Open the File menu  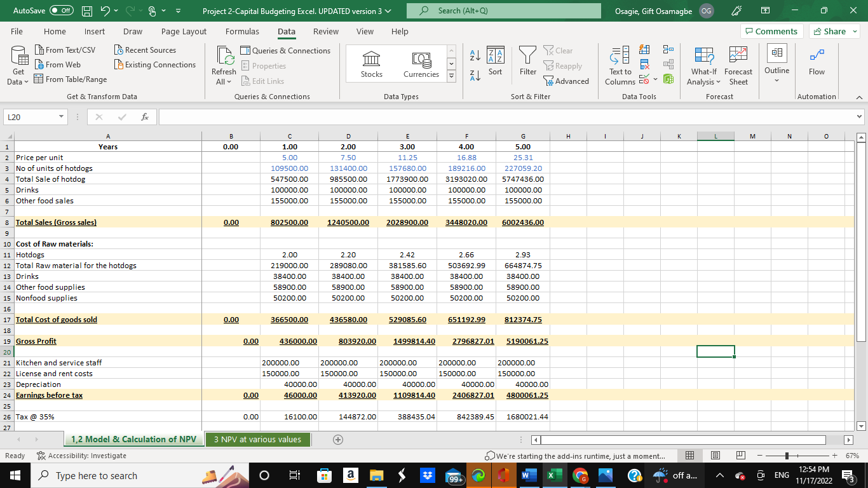pos(17,31)
